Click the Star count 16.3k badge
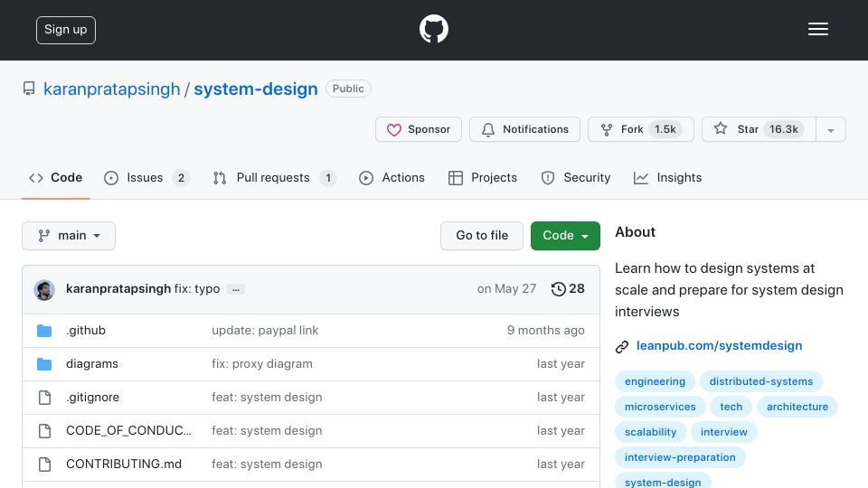 coord(783,129)
